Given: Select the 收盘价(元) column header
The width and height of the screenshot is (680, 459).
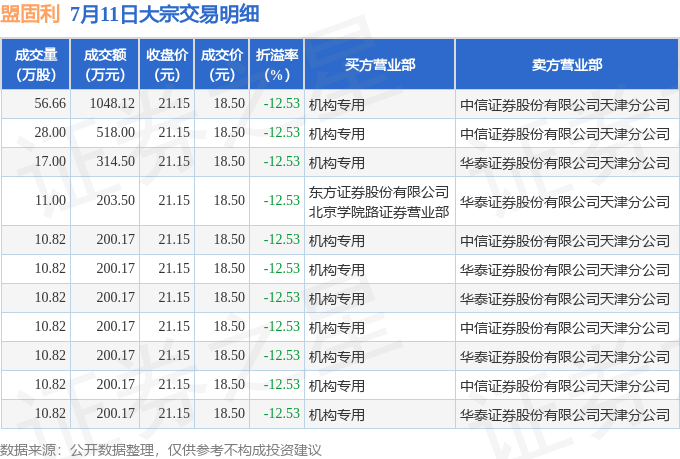Looking at the screenshot, I should pyautogui.click(x=167, y=64).
